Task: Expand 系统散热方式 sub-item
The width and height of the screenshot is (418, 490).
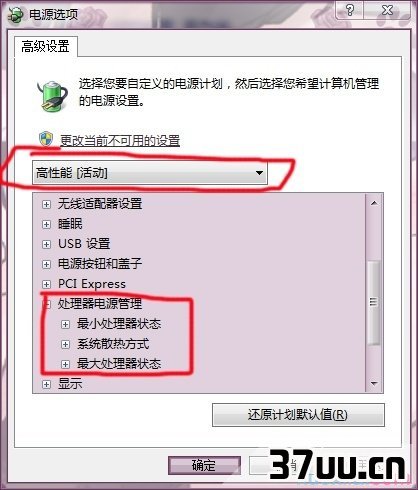Action: pyautogui.click(x=66, y=344)
